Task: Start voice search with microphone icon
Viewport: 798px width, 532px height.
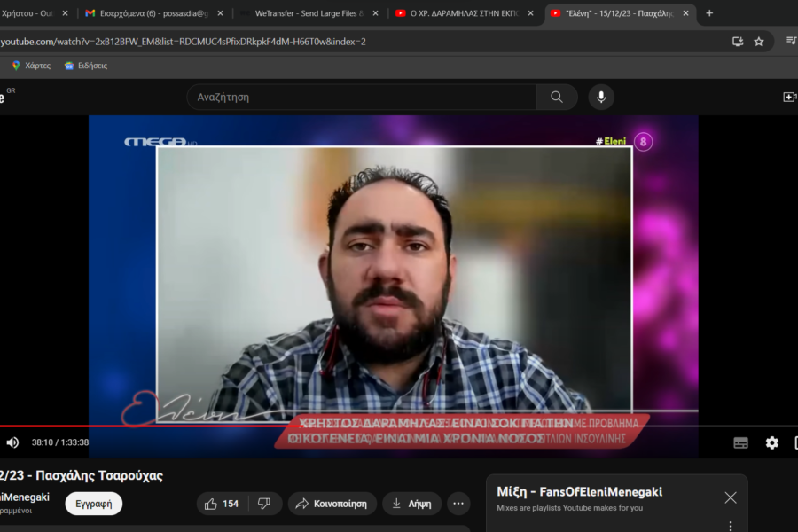Action: coord(600,98)
